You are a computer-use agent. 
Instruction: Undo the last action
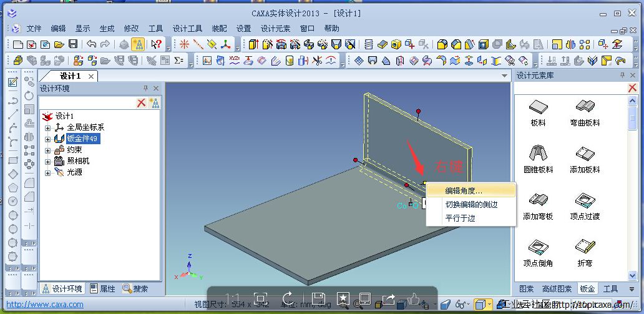[91, 44]
